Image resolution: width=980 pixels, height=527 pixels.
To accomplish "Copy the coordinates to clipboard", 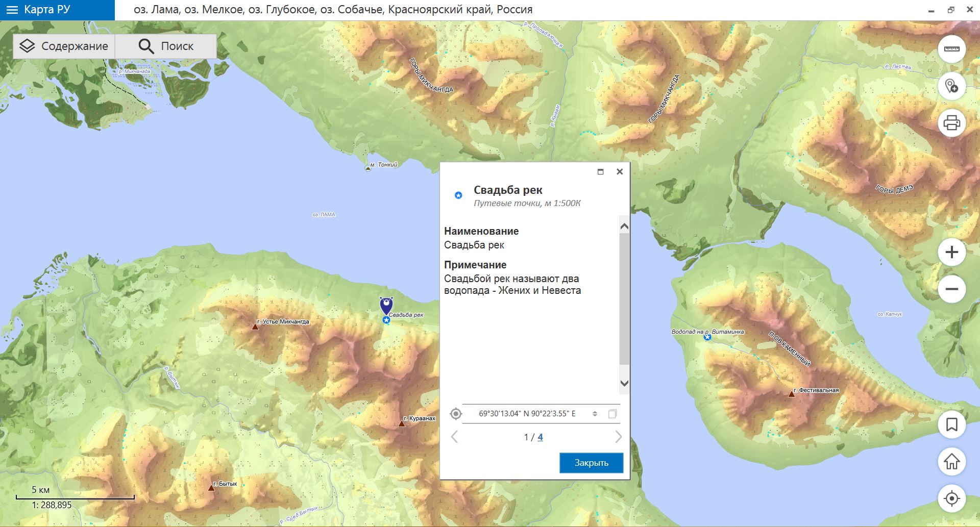I will (x=612, y=414).
